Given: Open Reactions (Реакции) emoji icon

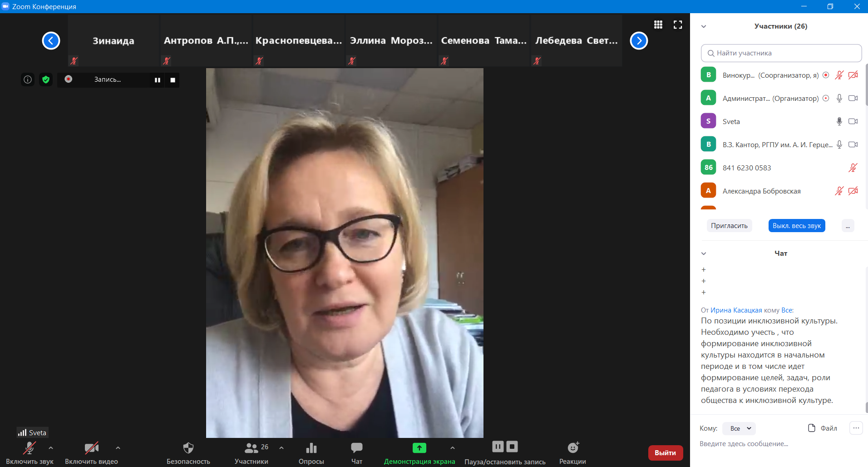Looking at the screenshot, I should (572, 448).
